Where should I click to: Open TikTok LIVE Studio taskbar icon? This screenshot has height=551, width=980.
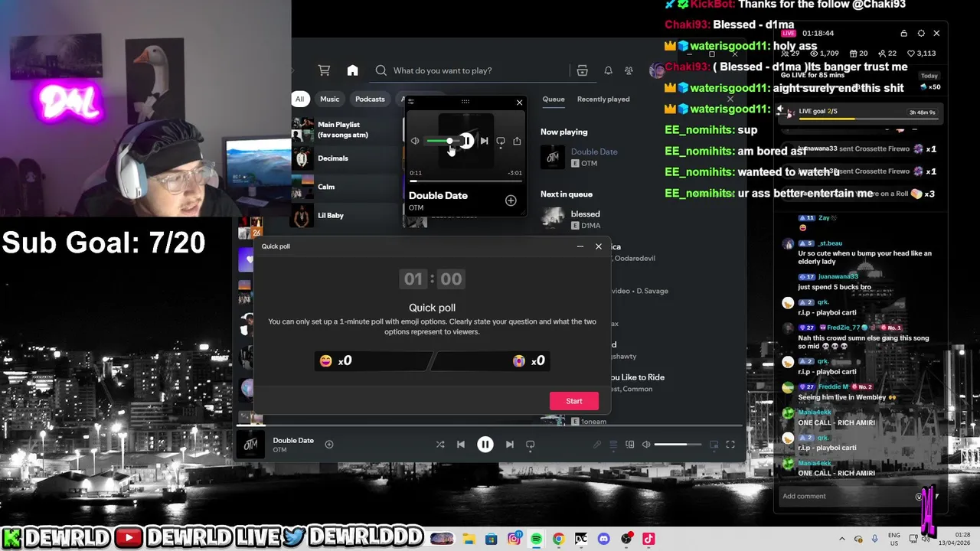(x=648, y=539)
